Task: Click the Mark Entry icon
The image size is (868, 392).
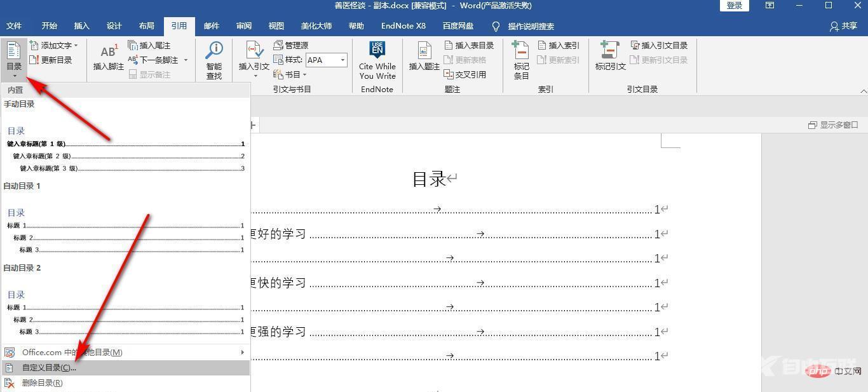Action: [521, 51]
